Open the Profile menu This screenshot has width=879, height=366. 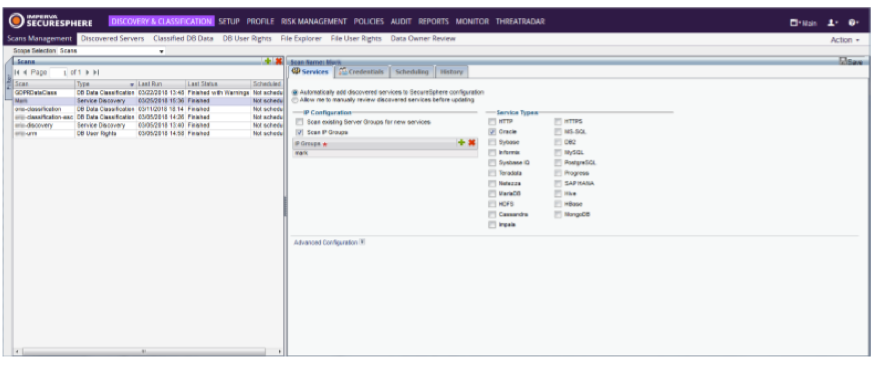click(x=260, y=21)
